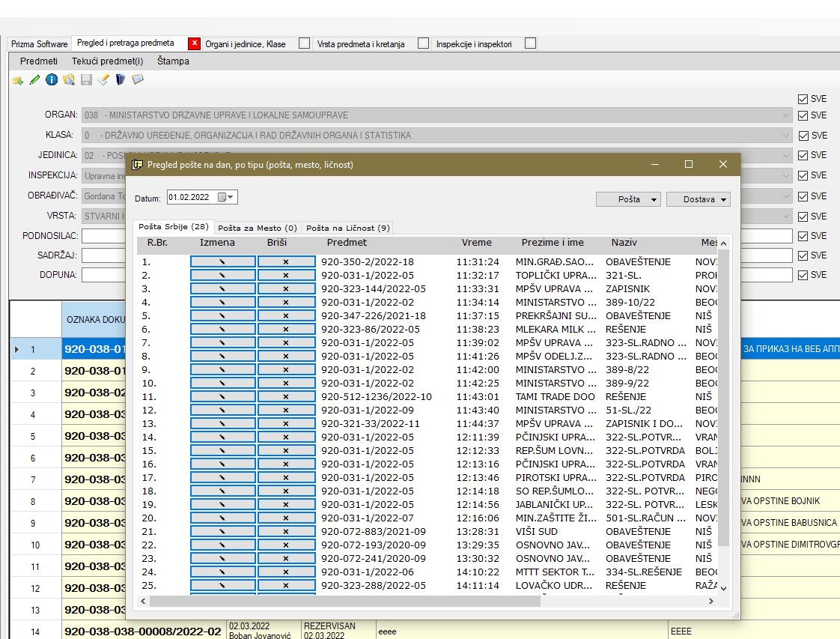Screen dimensions: 840x639
Task: Toggle SVE checkbox for SADRŽAJ
Action: 803,255
